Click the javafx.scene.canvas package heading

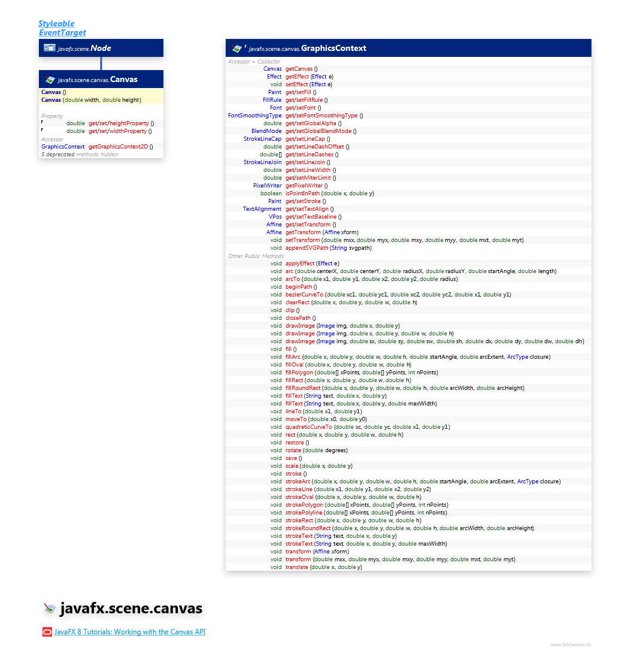[x=131, y=608]
